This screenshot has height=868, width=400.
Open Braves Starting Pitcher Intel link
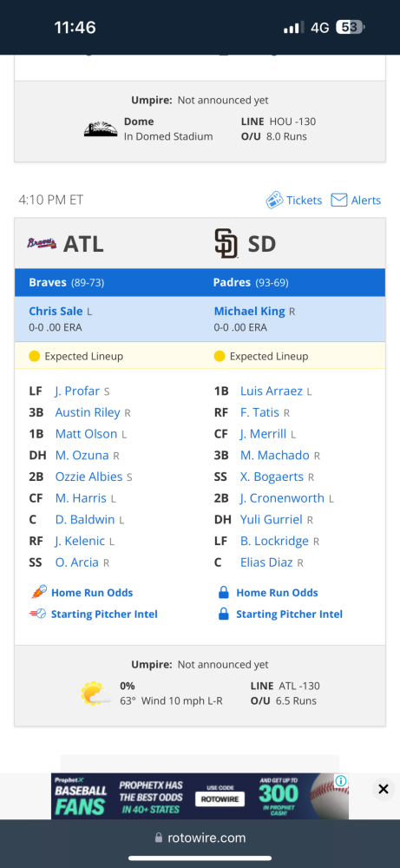coord(104,614)
